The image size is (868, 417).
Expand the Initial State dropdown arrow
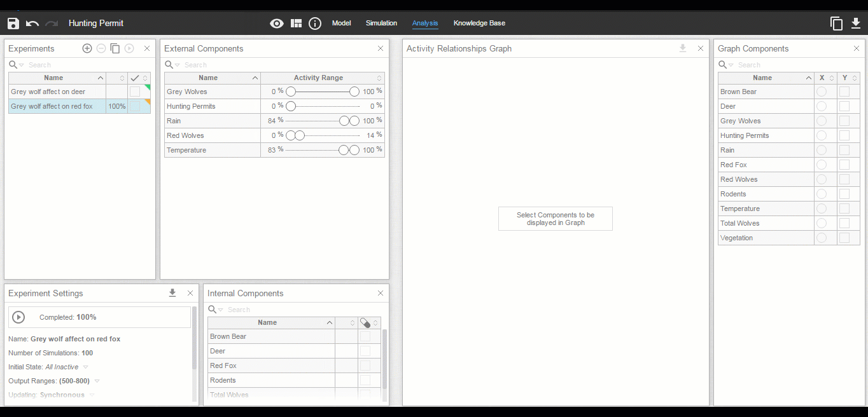click(86, 367)
